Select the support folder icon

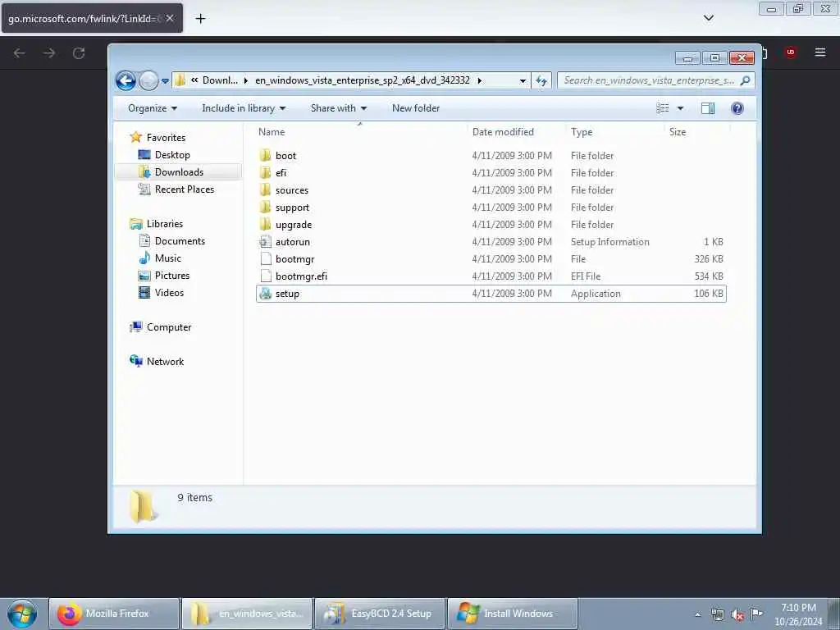tap(265, 207)
